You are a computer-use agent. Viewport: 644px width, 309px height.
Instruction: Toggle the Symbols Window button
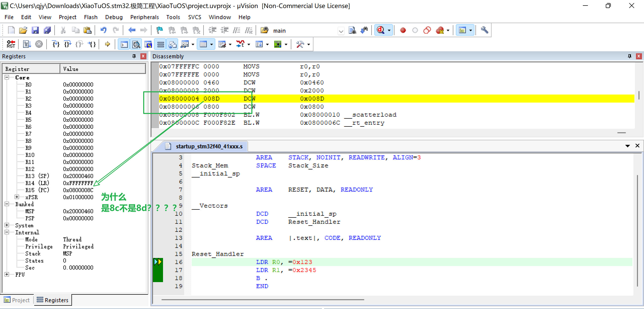[148, 45]
